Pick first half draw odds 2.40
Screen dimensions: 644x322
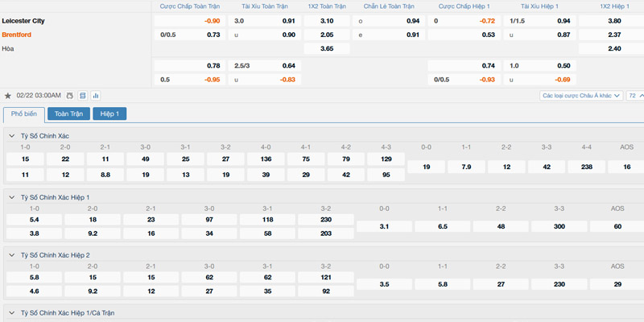pyautogui.click(x=612, y=48)
